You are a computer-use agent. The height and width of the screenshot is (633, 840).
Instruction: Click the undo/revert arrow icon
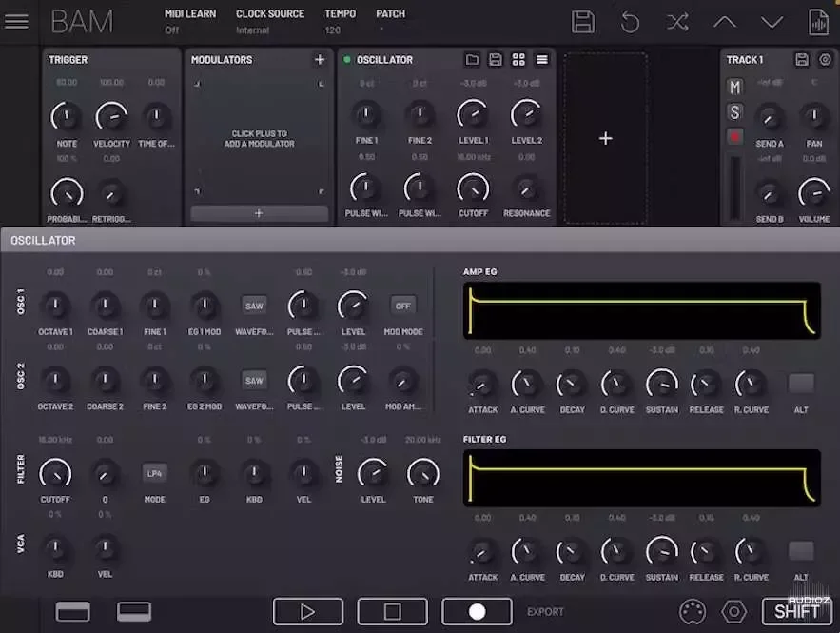coord(630,22)
